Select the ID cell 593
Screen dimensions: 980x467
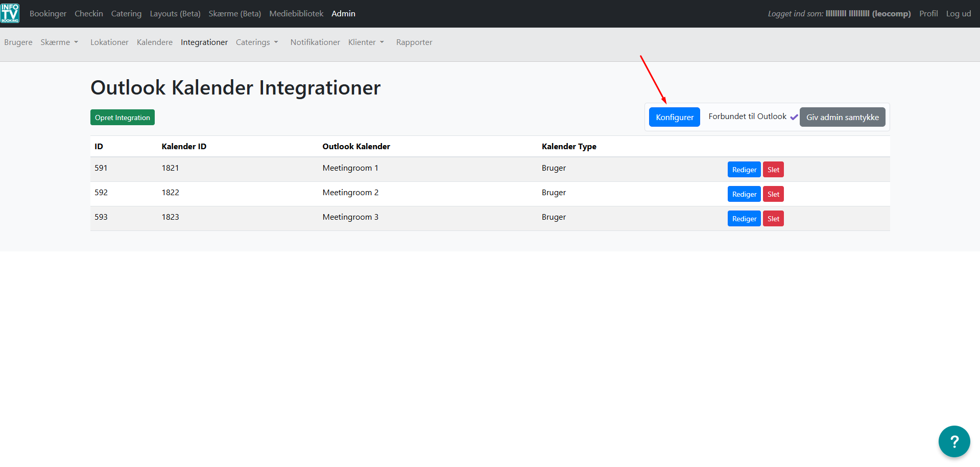101,217
